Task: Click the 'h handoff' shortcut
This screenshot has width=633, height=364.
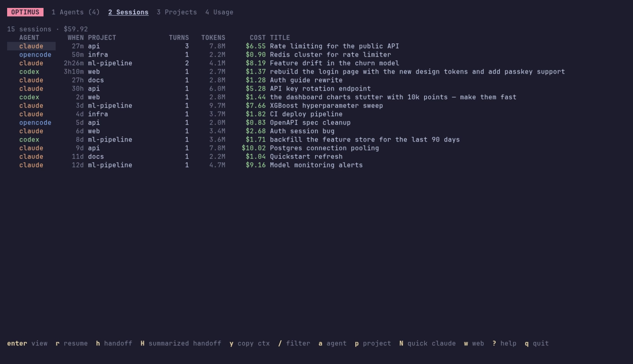Action: coord(114,343)
